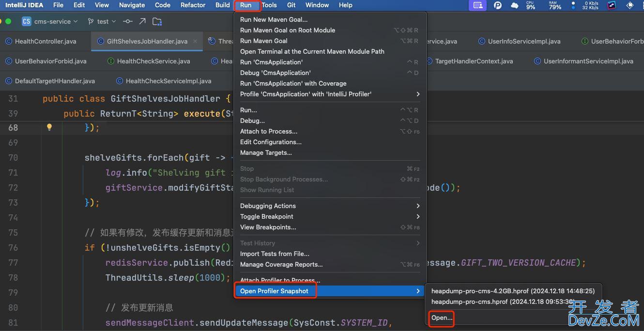Open the Navigate menu
The width and height of the screenshot is (644, 331).
132,5
